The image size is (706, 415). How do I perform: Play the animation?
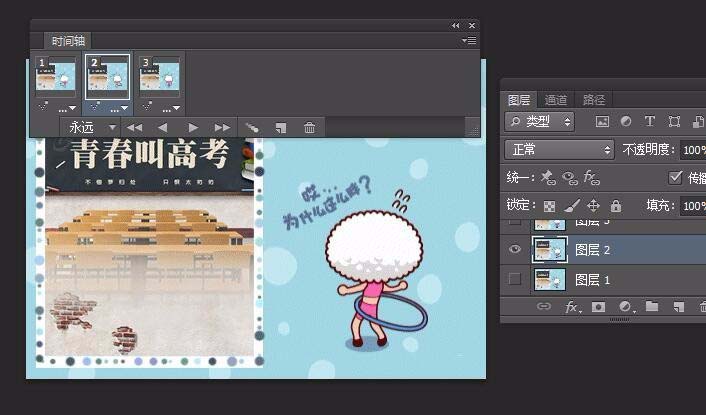193,128
